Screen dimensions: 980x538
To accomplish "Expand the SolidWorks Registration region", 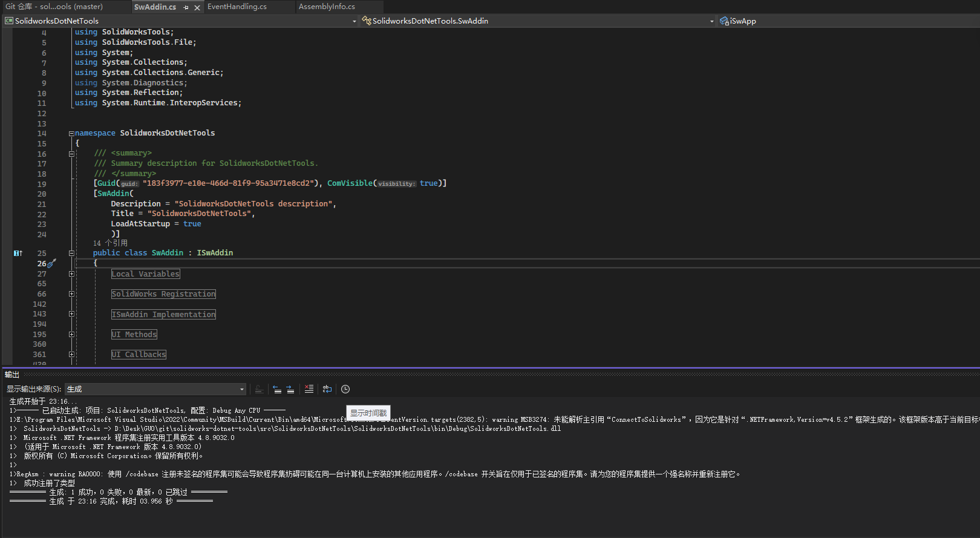I will (x=71, y=294).
